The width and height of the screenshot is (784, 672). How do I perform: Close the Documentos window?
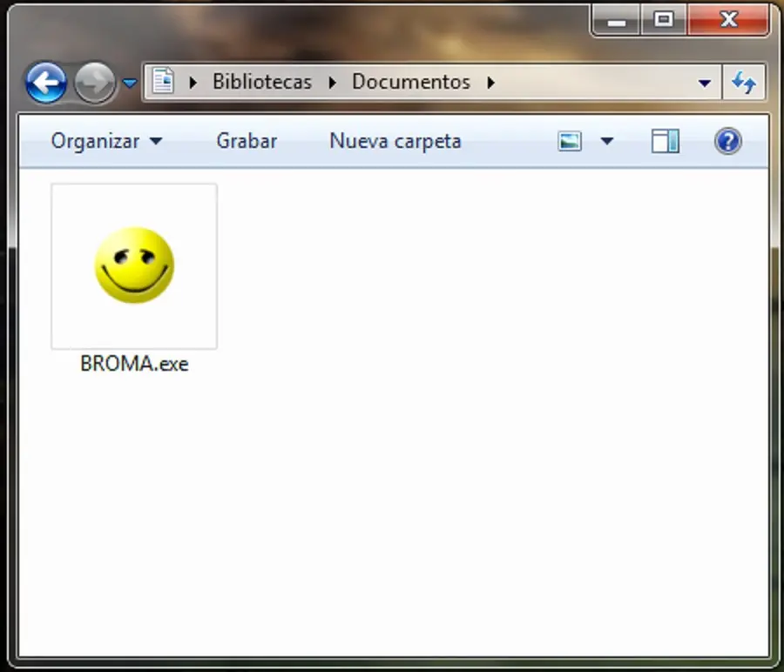point(728,21)
